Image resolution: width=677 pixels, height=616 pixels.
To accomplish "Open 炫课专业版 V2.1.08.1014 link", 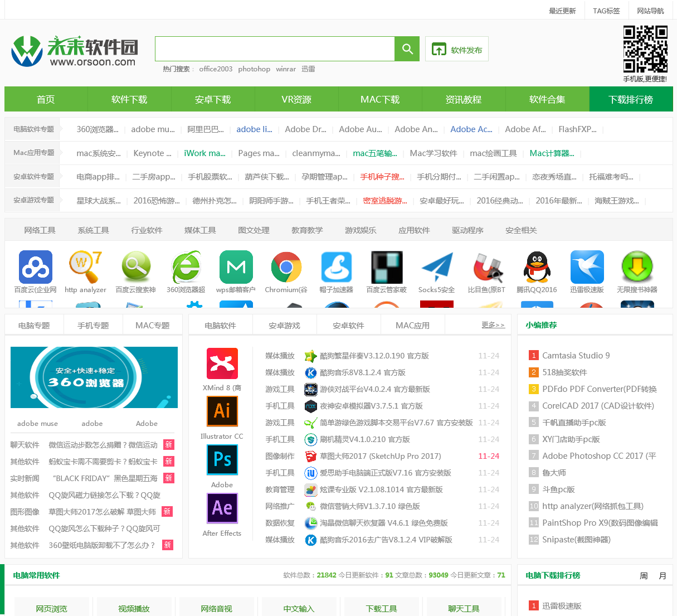I will pos(381,489).
